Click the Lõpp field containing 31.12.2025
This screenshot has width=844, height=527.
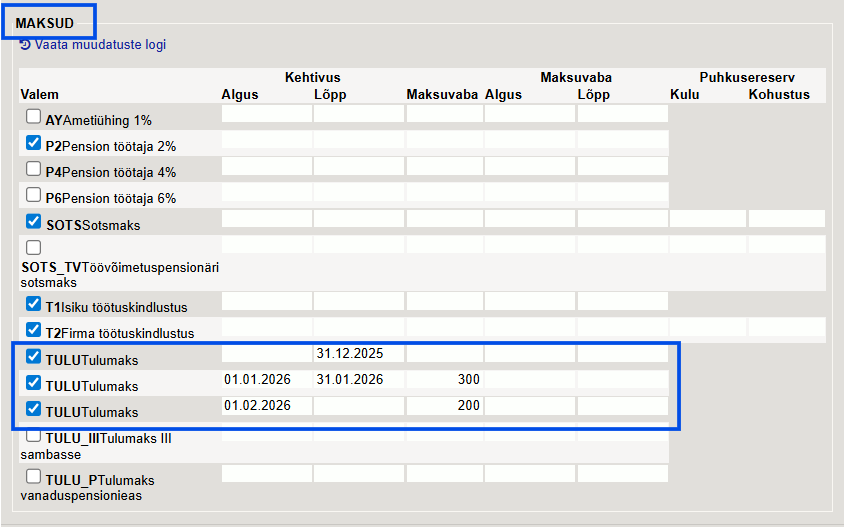click(358, 354)
